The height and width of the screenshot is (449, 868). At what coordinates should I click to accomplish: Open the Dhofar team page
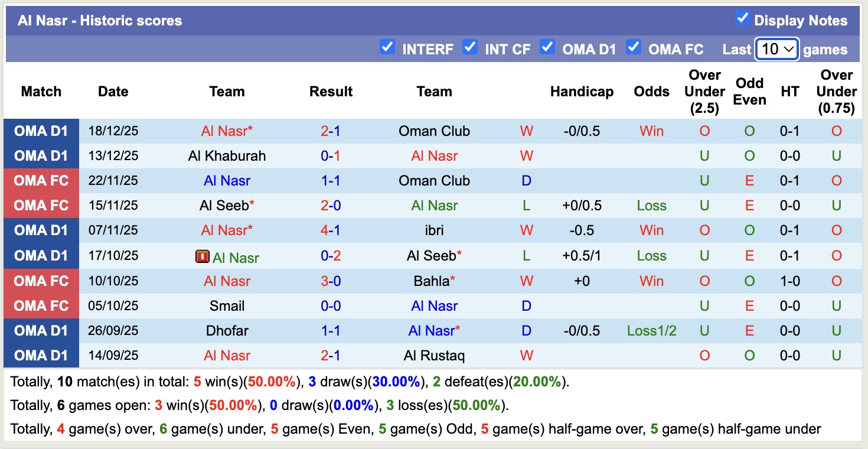coord(227,331)
